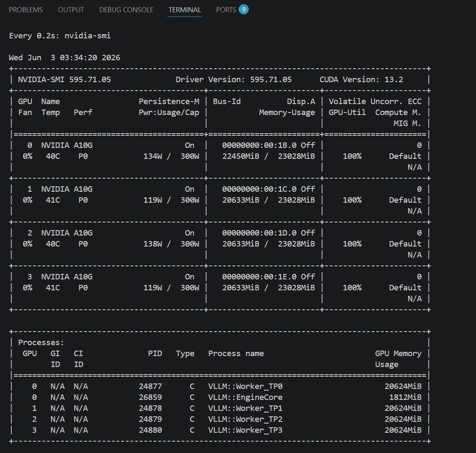Click the 'Every 0.2s: nvidia-smi' header text

[60, 36]
